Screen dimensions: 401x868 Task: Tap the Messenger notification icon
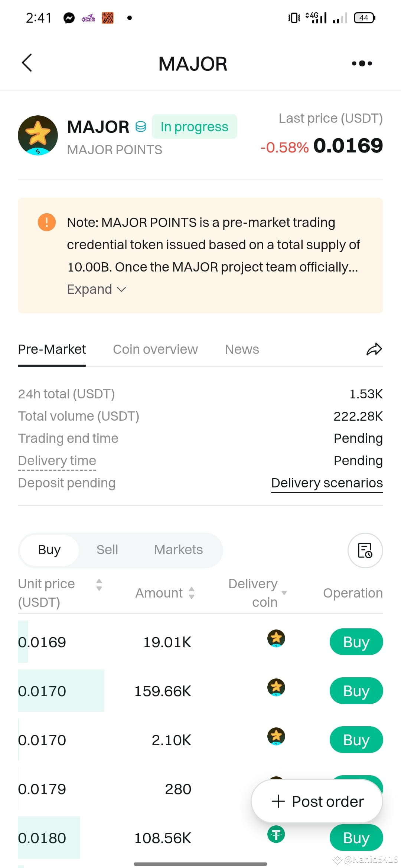coord(69,18)
